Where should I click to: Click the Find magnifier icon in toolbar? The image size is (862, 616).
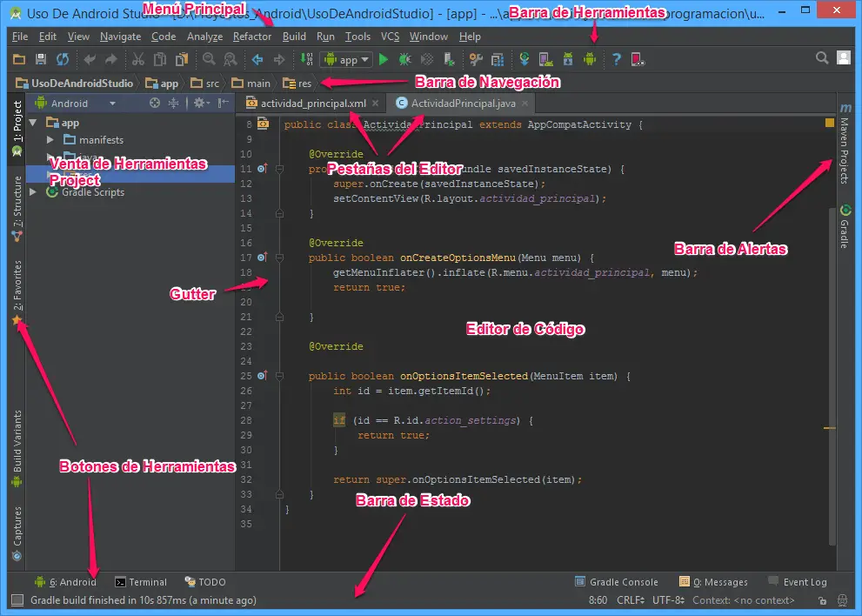pos(209,59)
